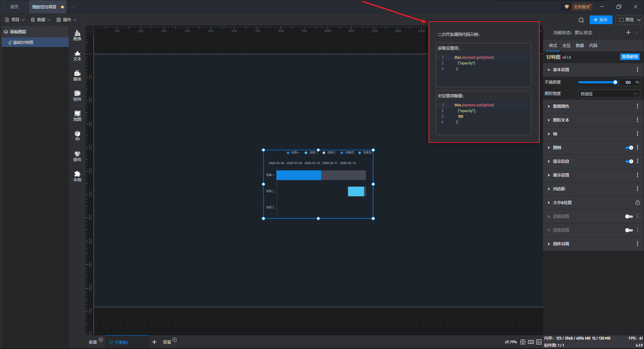This screenshot has width=644, height=349.
Task: Click the 不透明度 opacity slider handle
Action: 615,82
